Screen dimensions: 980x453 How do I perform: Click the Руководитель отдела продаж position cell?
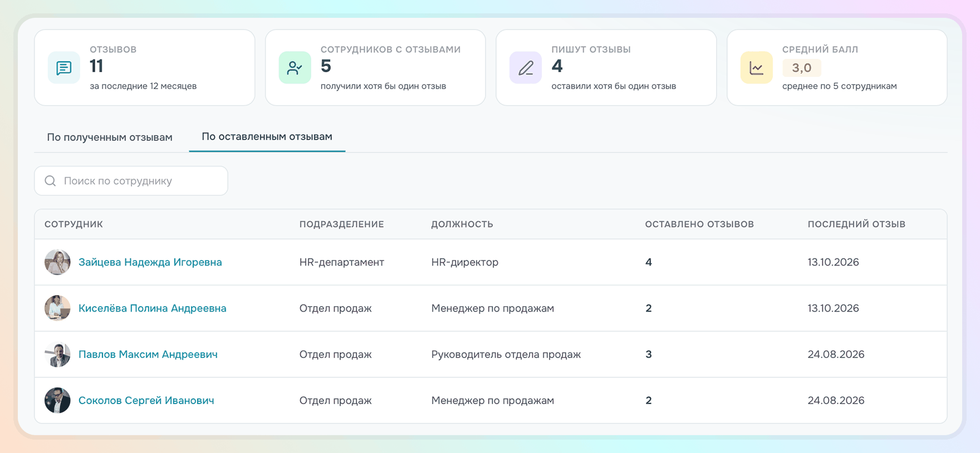(x=506, y=354)
